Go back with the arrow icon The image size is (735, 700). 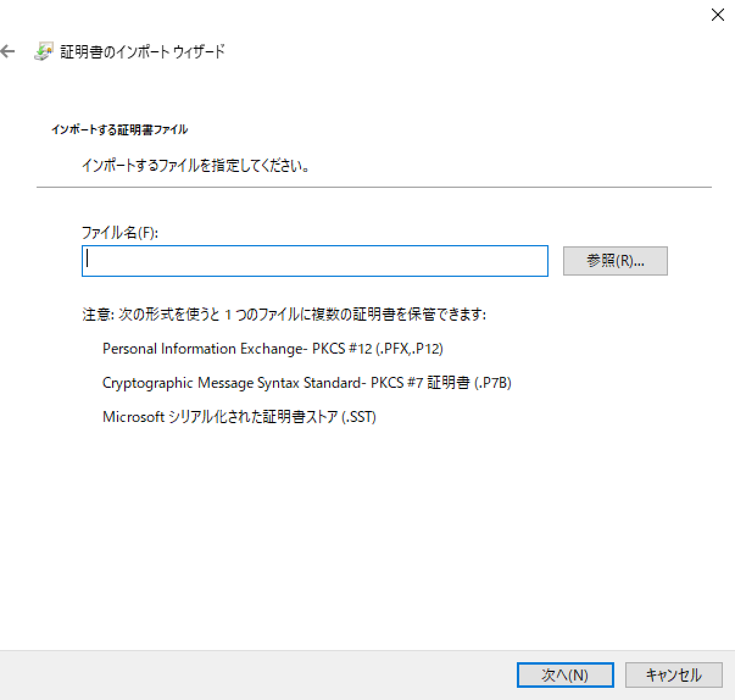click(x=8, y=52)
